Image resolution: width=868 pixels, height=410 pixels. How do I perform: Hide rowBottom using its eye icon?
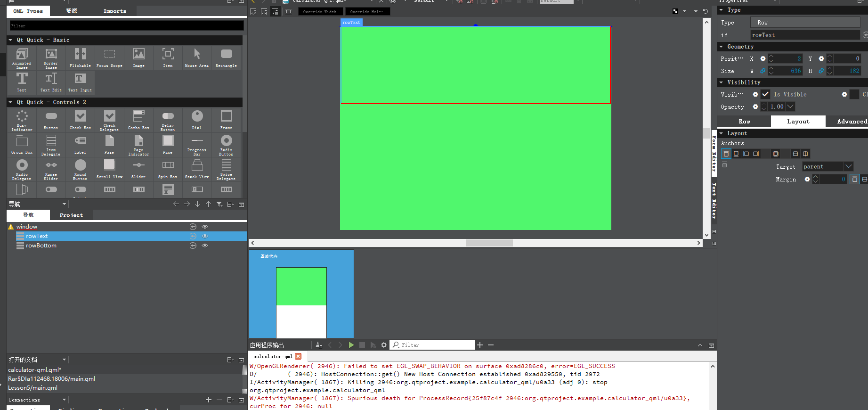click(205, 246)
